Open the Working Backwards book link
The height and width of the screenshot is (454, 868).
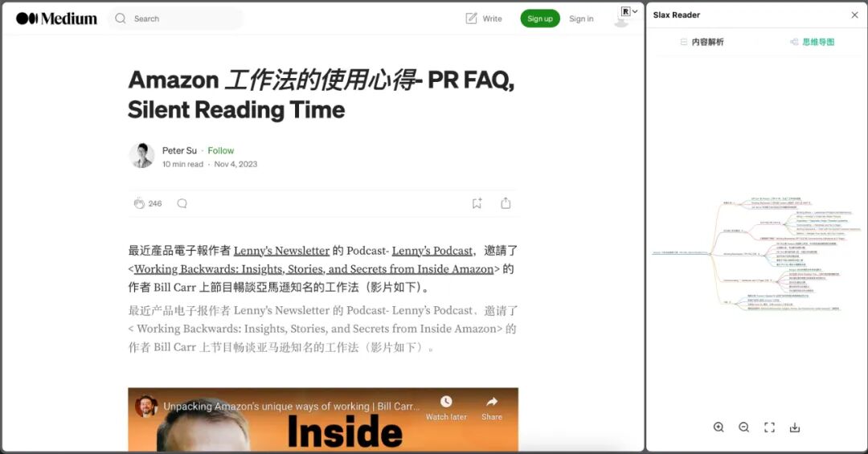pyautogui.click(x=314, y=268)
